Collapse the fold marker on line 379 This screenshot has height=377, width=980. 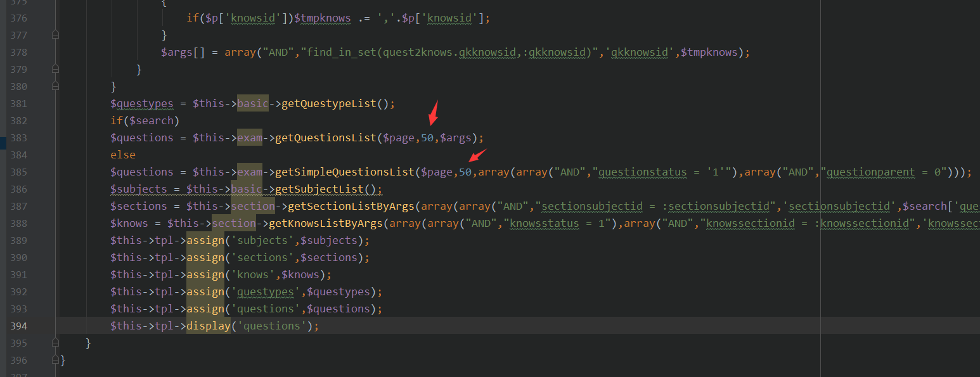tap(56, 69)
